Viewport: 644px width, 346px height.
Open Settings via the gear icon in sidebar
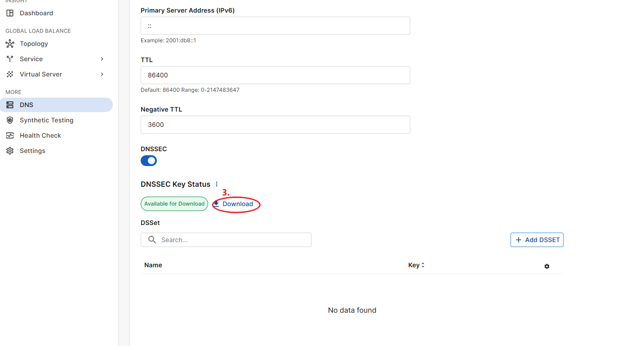coord(10,151)
